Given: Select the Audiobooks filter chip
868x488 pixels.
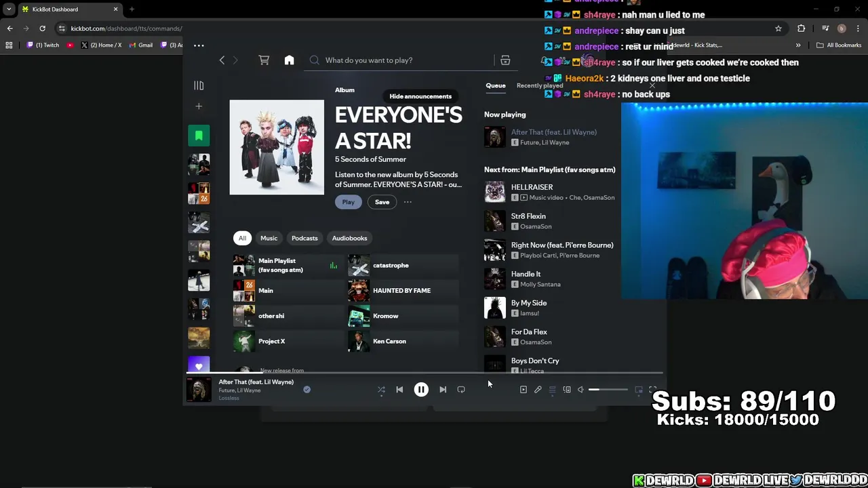Looking at the screenshot, I should pos(349,238).
